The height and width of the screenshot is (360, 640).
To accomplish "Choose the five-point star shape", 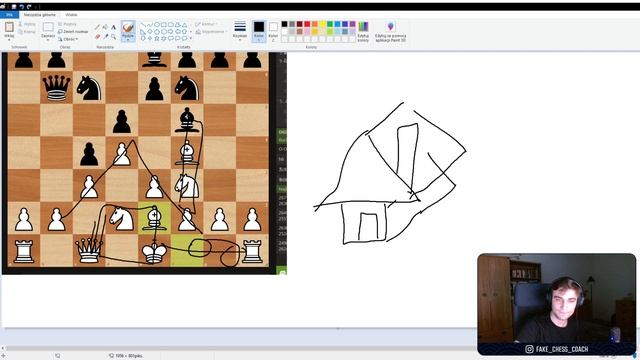I will coord(157,38).
